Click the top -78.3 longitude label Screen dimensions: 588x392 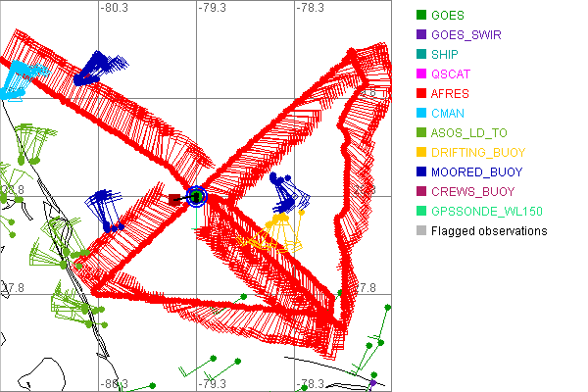click(x=311, y=8)
